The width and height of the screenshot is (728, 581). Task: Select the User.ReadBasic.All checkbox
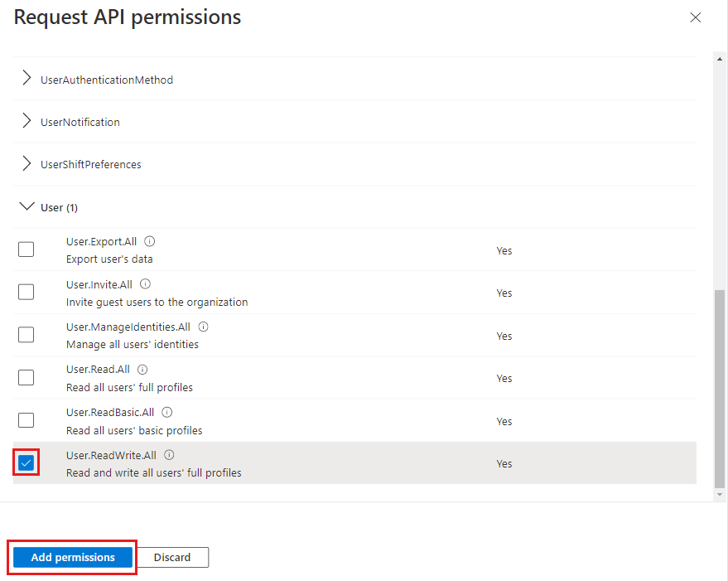point(26,420)
